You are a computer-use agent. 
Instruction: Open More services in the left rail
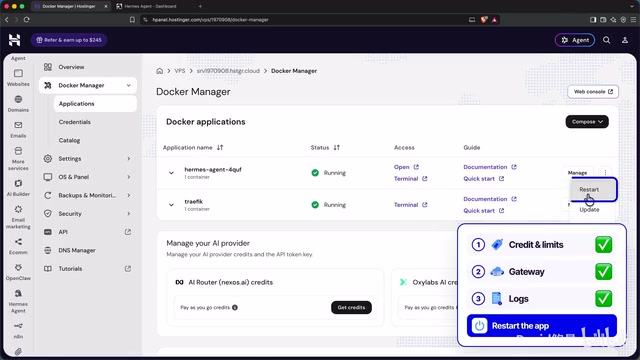tap(18, 158)
